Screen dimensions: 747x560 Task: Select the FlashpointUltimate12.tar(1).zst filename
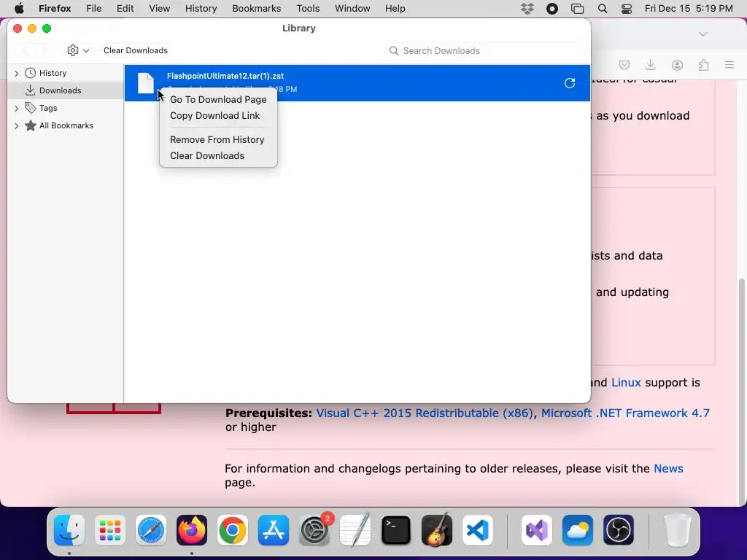pos(225,76)
